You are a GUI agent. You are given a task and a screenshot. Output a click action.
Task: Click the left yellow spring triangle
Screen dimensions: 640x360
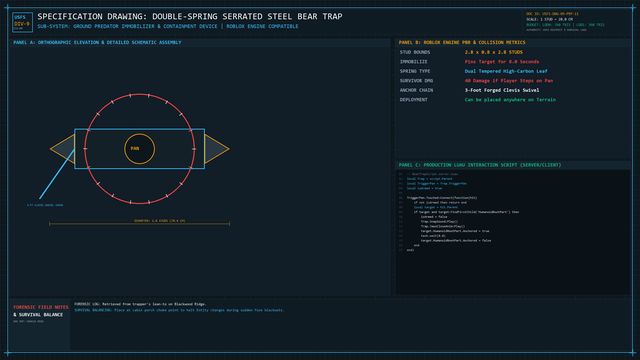coord(62,149)
